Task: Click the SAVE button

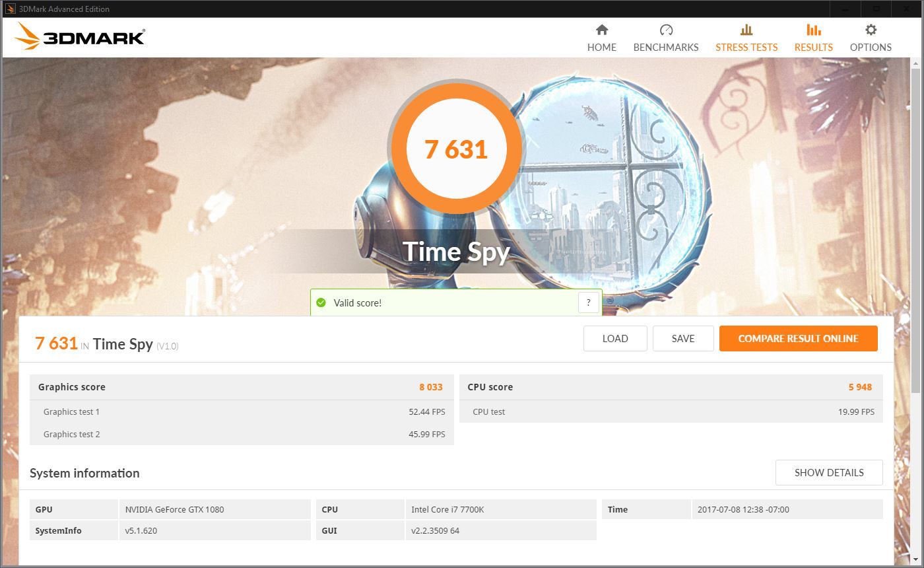Action: tap(683, 338)
